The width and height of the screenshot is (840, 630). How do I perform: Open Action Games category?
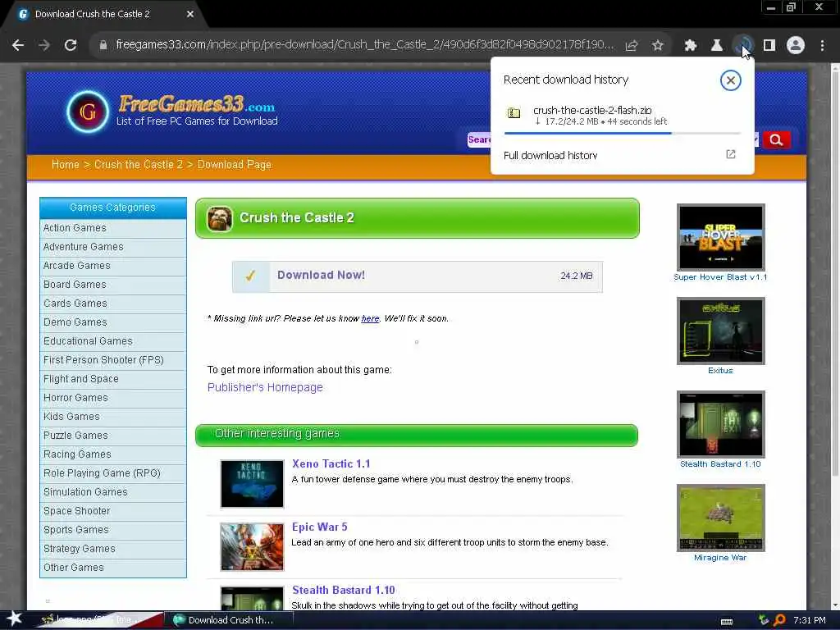pos(113,228)
